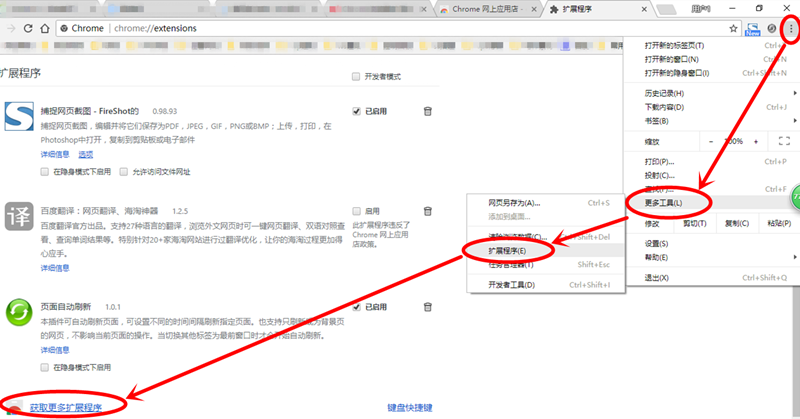Expand 书签(B) submenu
The image size is (800, 419).
click(712, 121)
